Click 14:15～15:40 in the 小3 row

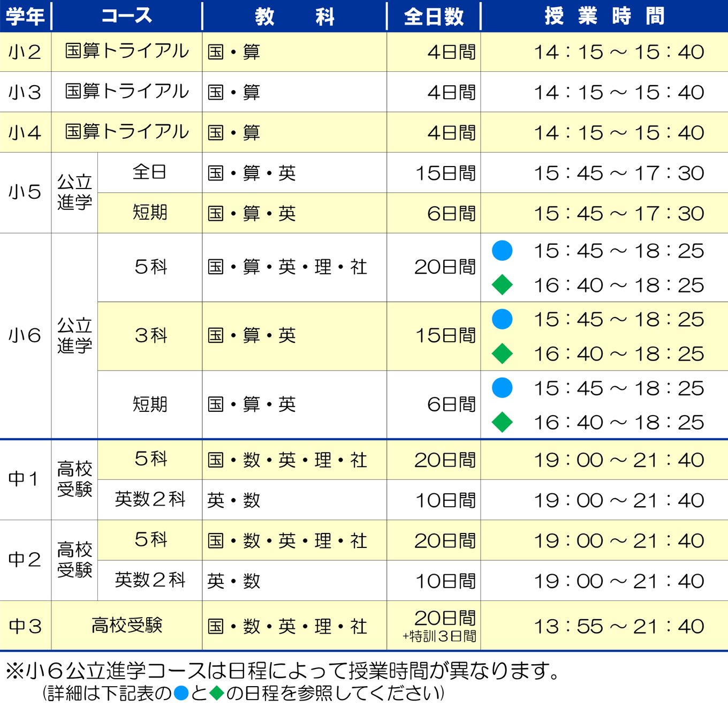tap(619, 92)
